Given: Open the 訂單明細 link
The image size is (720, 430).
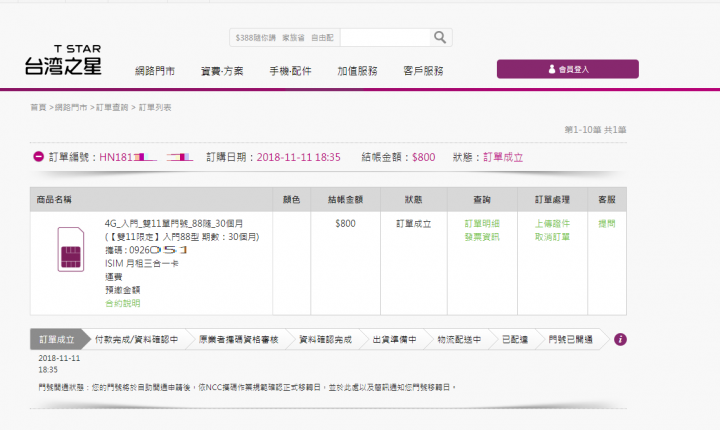Looking at the screenshot, I should tap(482, 224).
